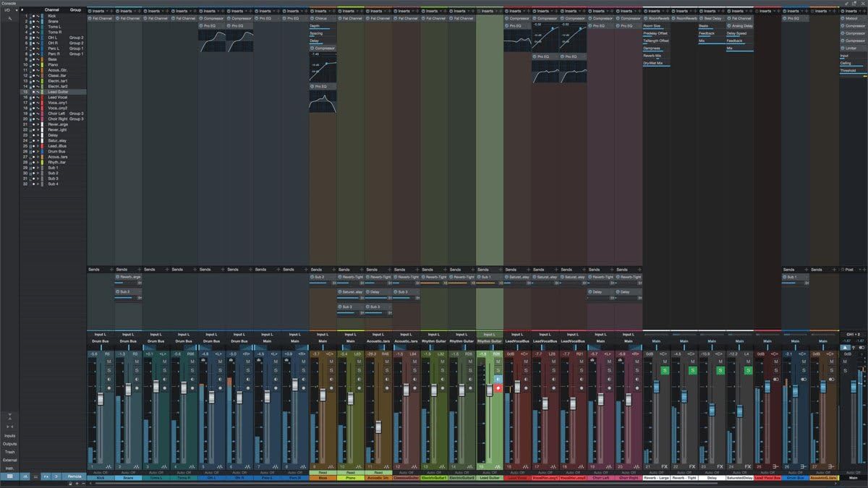Open the Trash panel in the left sidebar

(x=9, y=452)
